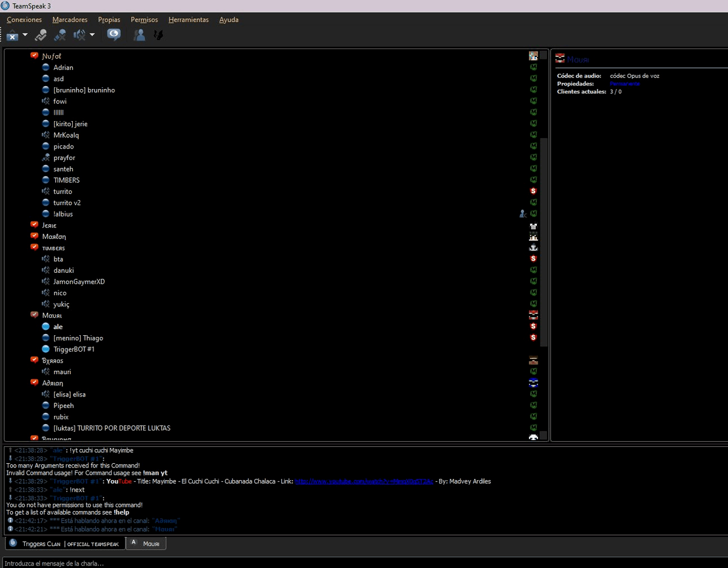
Task: Switch to the Mauri channel chat tab
Action: click(x=146, y=544)
